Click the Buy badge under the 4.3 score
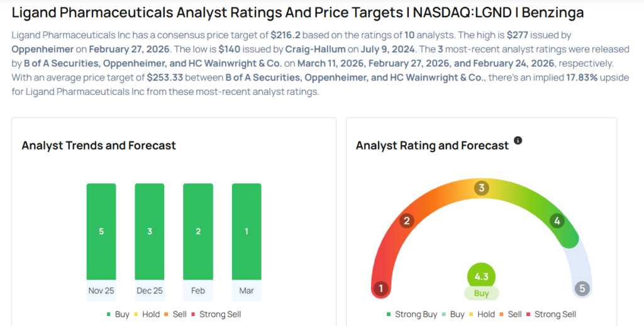The image size is (644, 326). click(482, 293)
